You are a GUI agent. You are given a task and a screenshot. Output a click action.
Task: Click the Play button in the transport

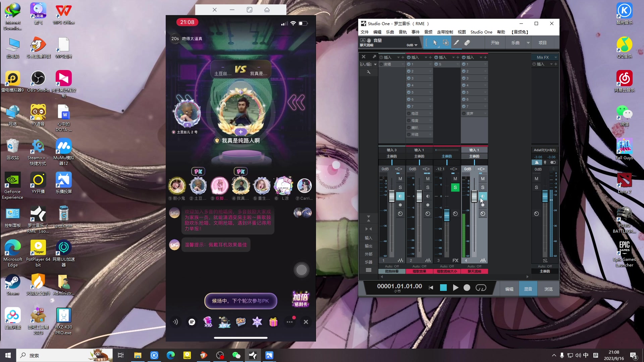(455, 288)
